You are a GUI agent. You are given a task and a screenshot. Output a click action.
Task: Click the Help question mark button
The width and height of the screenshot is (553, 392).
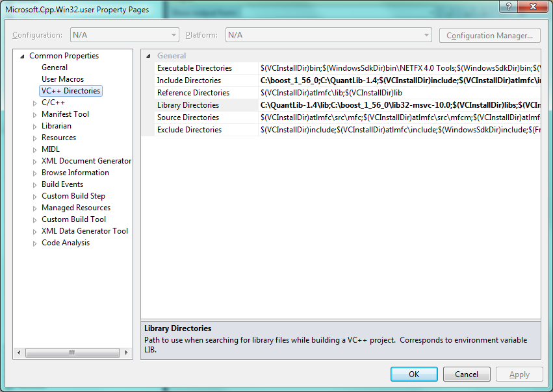tap(508, 7)
